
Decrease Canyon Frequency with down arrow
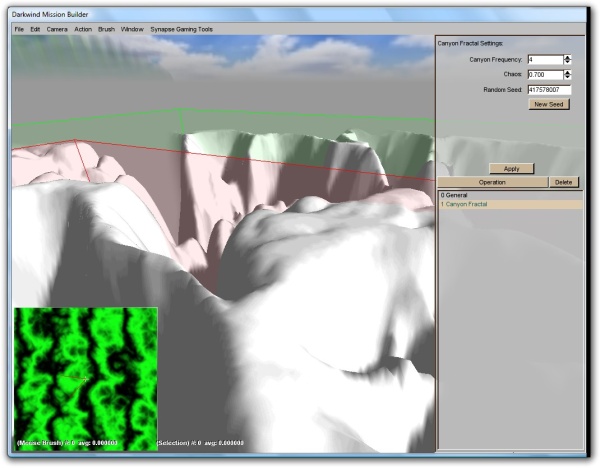click(568, 62)
